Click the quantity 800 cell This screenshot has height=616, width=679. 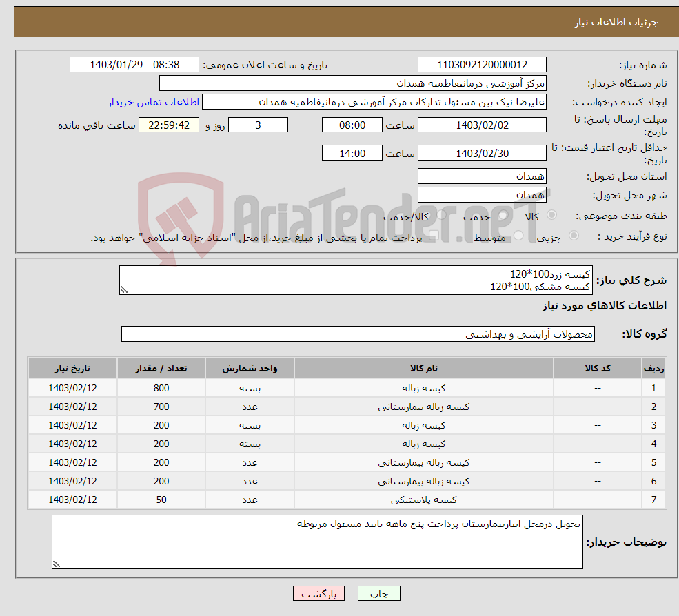click(161, 389)
